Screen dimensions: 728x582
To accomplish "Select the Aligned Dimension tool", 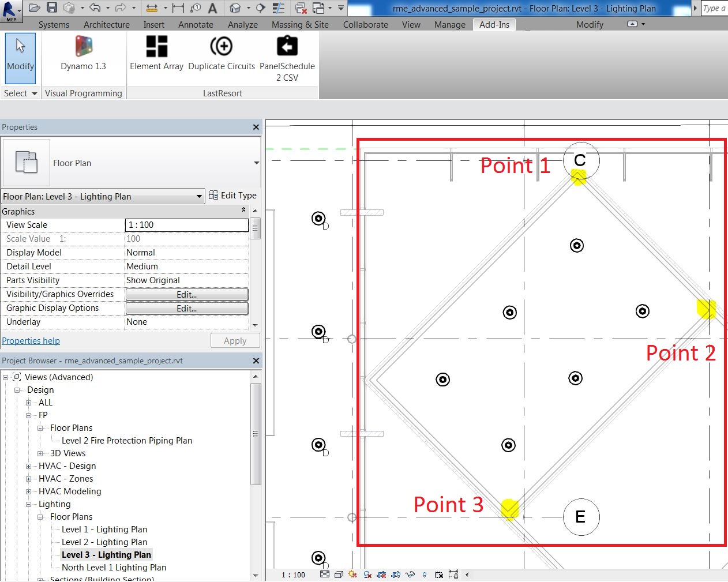I will tap(178, 8).
